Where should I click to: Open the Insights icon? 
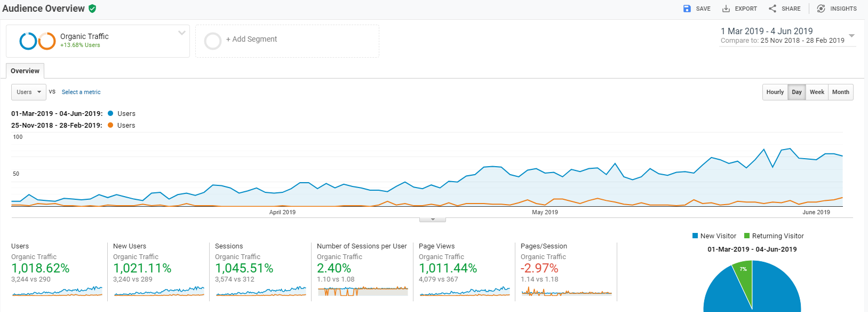(x=821, y=9)
